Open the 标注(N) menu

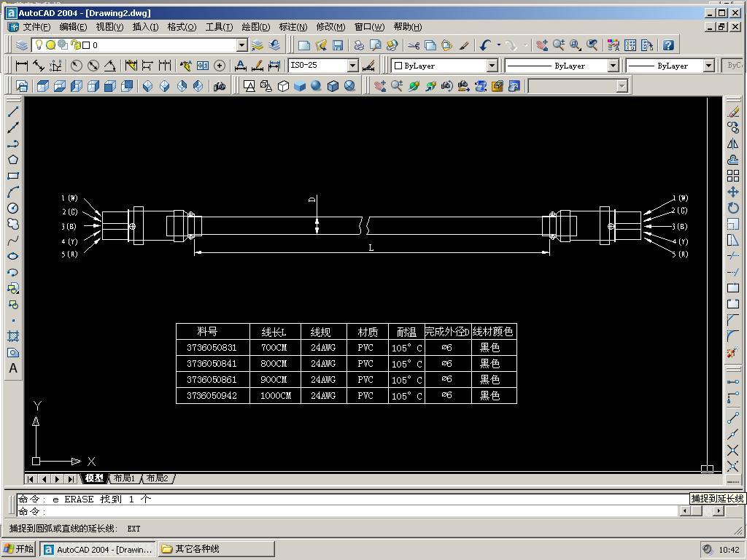293,27
